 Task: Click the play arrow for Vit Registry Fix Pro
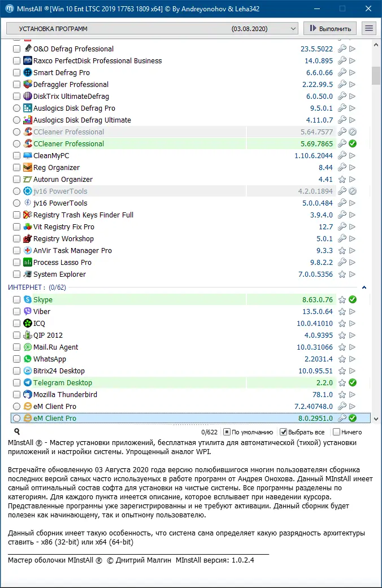(353, 227)
